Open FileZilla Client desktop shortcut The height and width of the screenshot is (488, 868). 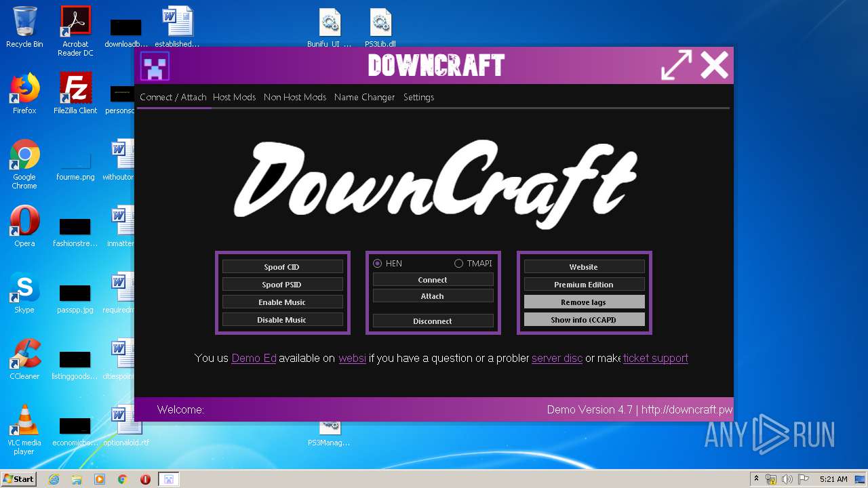[x=75, y=94]
